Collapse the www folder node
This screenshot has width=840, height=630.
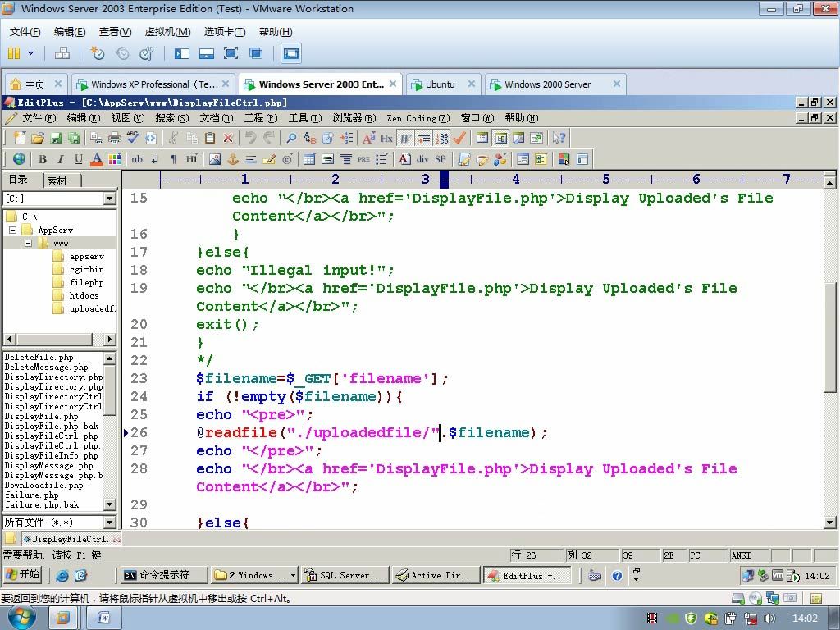coord(29,243)
